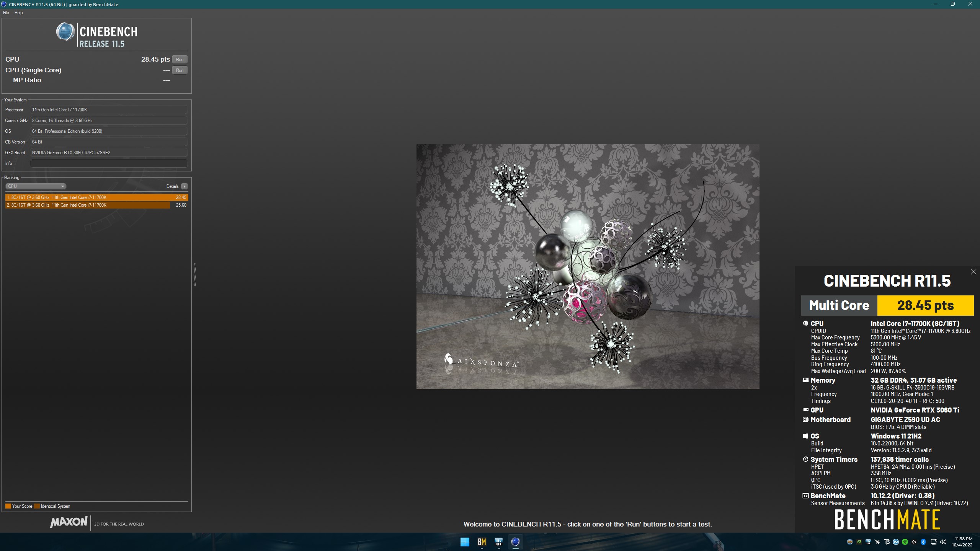980x551 pixels.
Task: Run the CPU multi-core benchmark
Action: (x=180, y=59)
